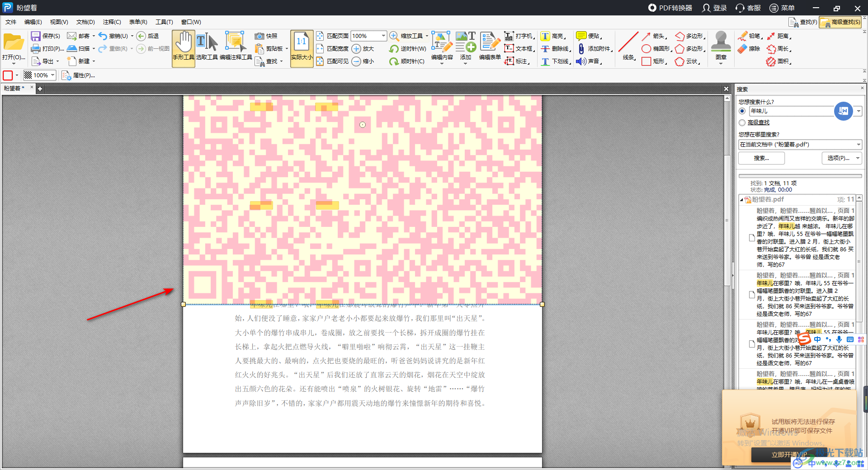868x470 pixels.
Task: Select the Distance (距离) measuring tool
Action: (x=779, y=36)
